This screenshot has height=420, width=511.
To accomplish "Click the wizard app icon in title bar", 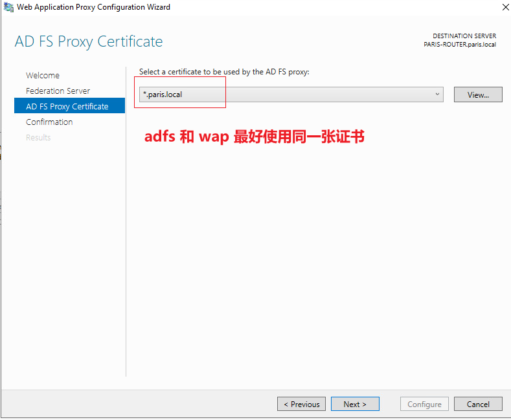I will click(x=8, y=7).
